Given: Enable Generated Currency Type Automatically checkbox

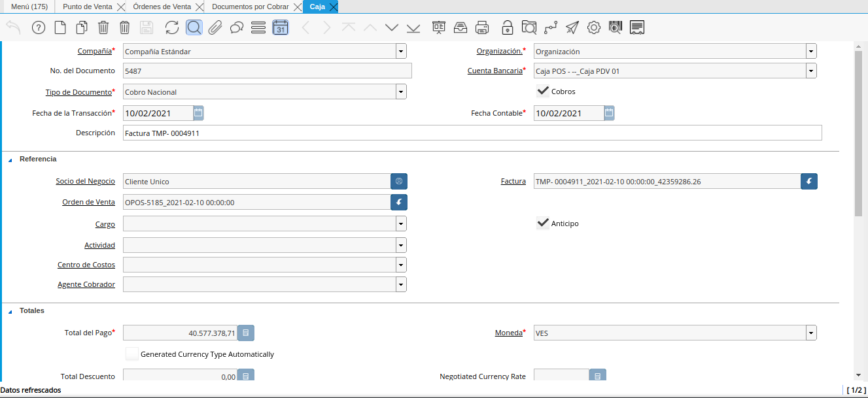Looking at the screenshot, I should click(132, 354).
